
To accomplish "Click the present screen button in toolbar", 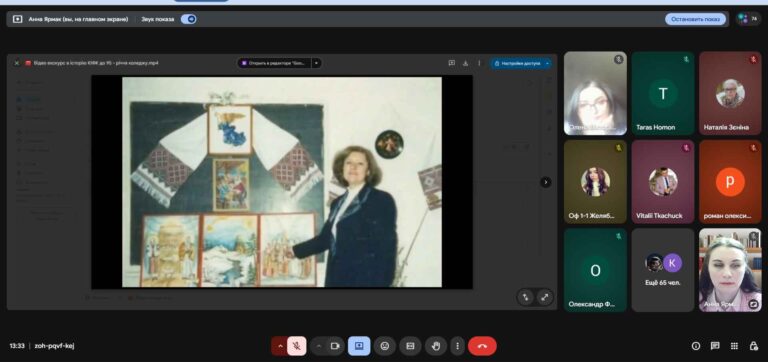I will click(x=359, y=346).
